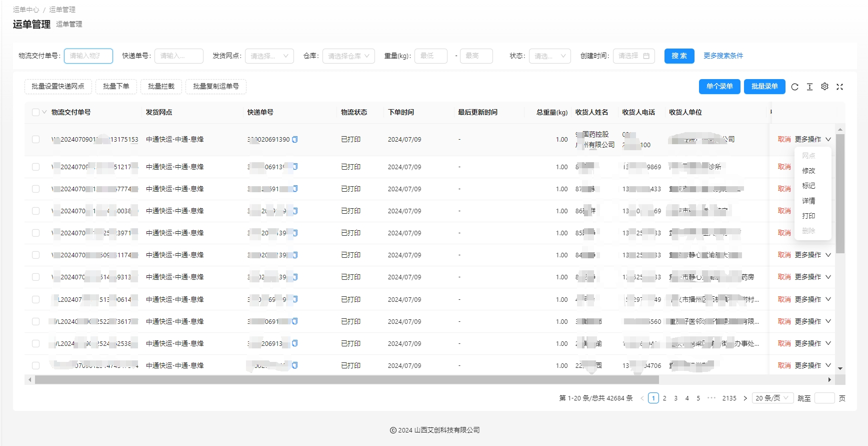The height and width of the screenshot is (446, 868).
Task: Check the row ending 0614
Action: tap(35, 299)
